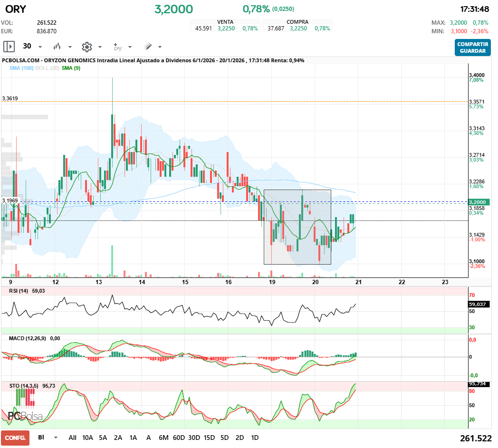
Task: Click the red CONFG. button
Action: pos(15,437)
